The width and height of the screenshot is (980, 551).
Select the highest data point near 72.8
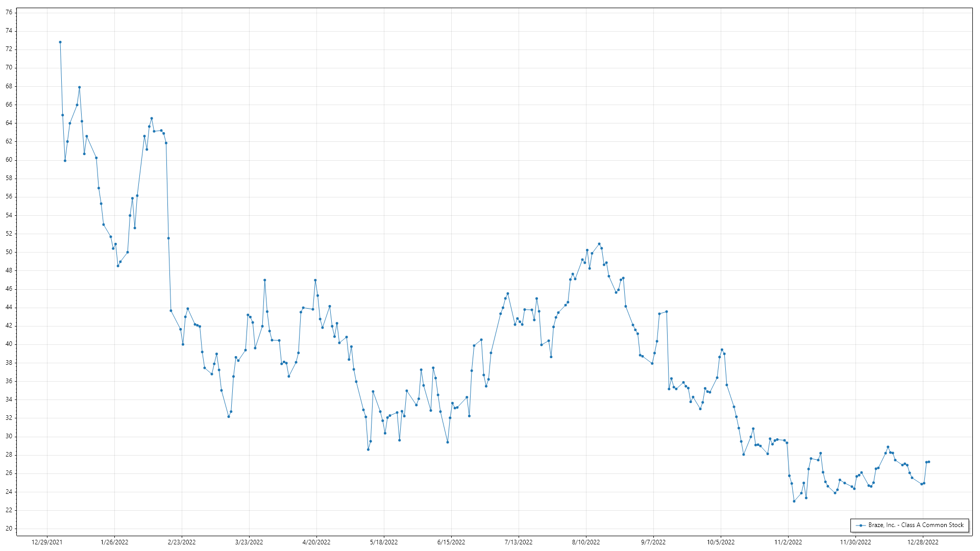(x=60, y=42)
